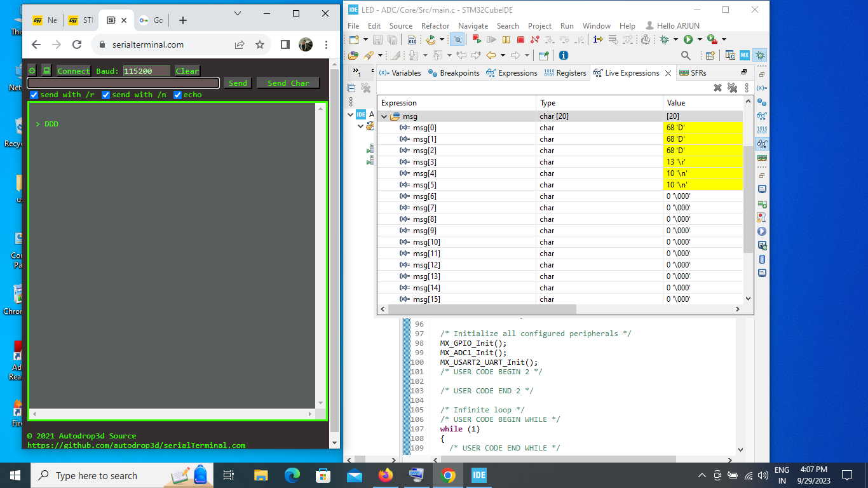Click the Suspend (pause) debug icon
The height and width of the screenshot is (488, 868).
click(506, 39)
